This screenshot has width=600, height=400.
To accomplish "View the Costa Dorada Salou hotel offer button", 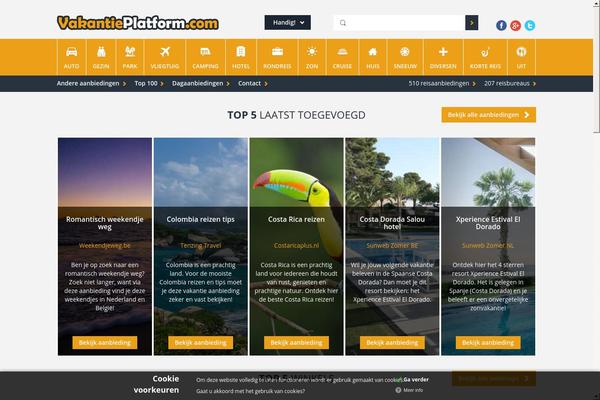I will pyautogui.click(x=392, y=343).
